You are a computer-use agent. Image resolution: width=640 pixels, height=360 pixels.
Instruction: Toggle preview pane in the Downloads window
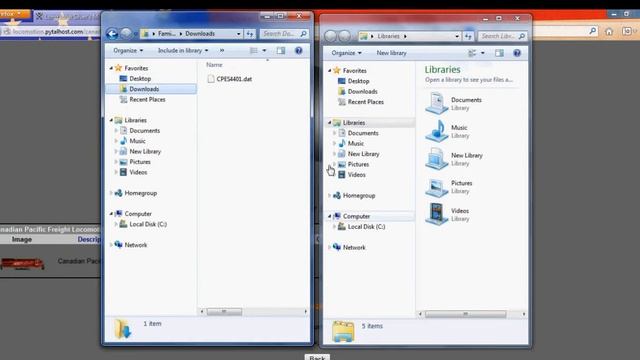pos(281,51)
